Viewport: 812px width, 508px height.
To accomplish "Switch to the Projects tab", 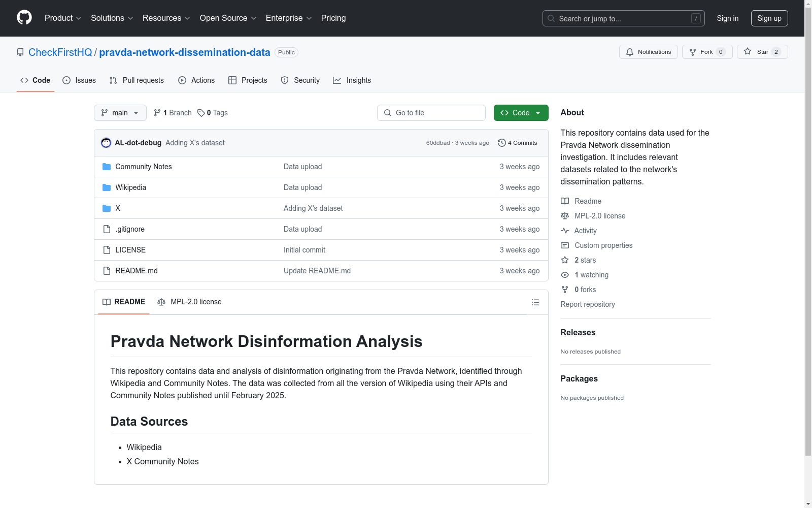I will pos(248,80).
